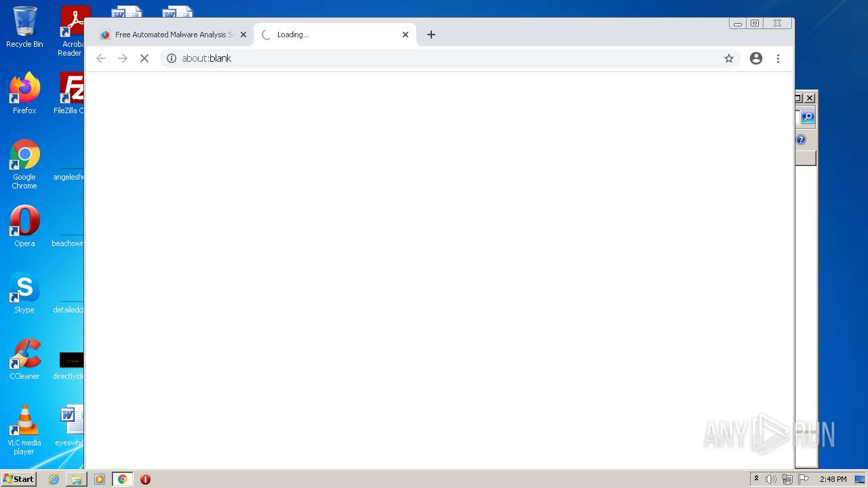This screenshot has width=868, height=488.
Task: Launch VLC media player shortcut
Action: (24, 430)
